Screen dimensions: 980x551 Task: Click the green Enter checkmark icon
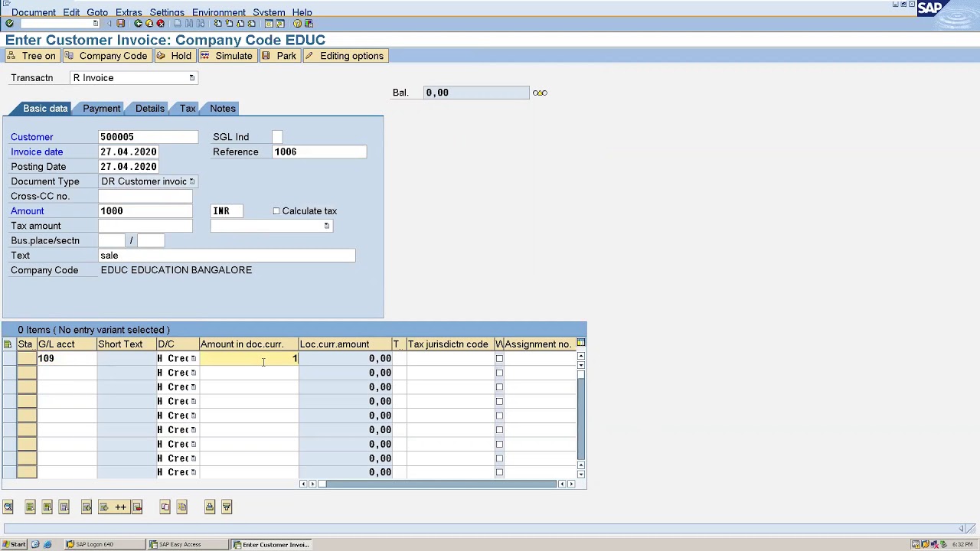[9, 23]
